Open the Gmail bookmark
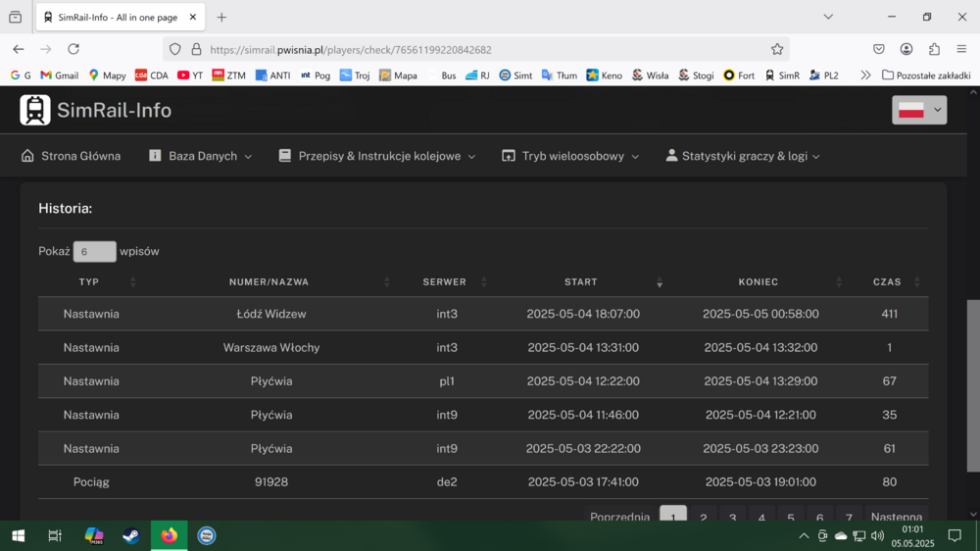The width and height of the screenshot is (980, 551). click(x=59, y=75)
